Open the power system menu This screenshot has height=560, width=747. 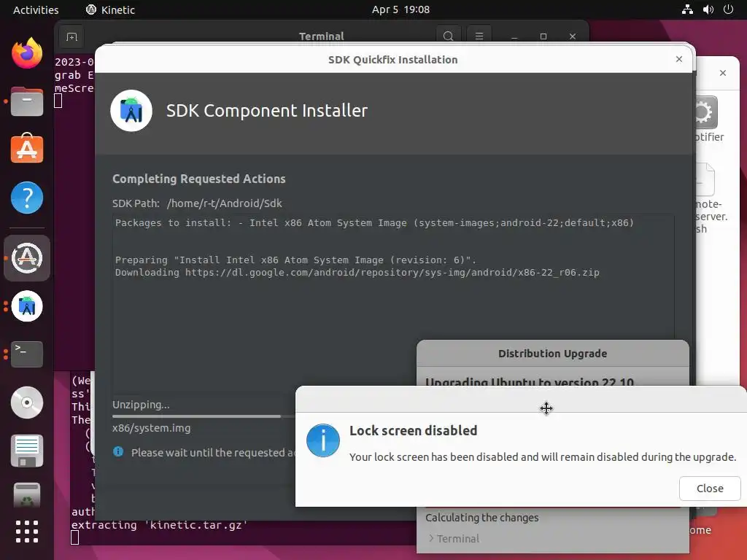[729, 9]
